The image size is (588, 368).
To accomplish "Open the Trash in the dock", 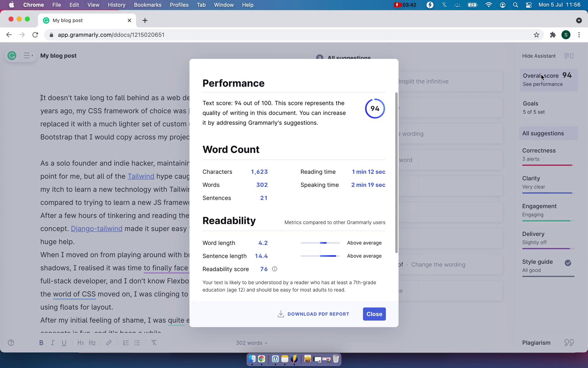I will (x=336, y=359).
